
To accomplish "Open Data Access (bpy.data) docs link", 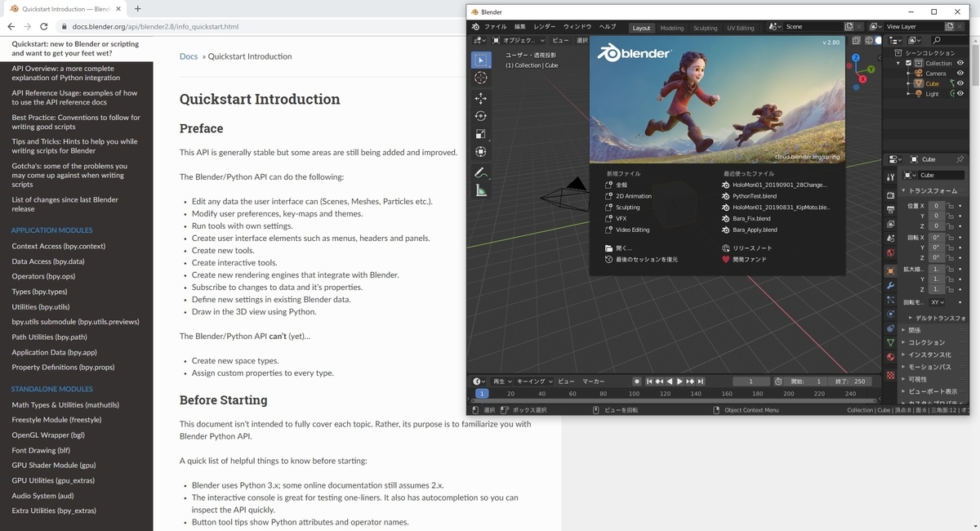I will click(48, 261).
